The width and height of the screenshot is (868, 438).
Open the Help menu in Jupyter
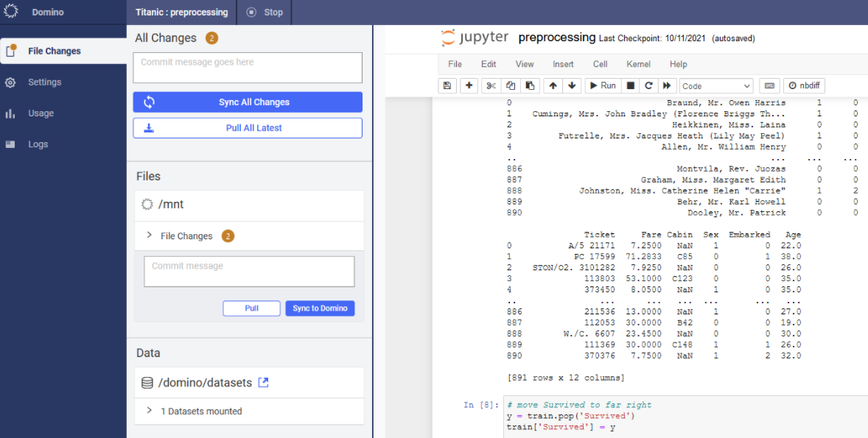(x=678, y=64)
